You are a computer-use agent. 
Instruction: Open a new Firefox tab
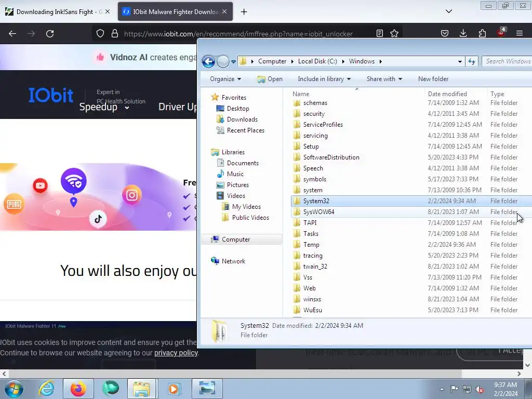click(244, 12)
